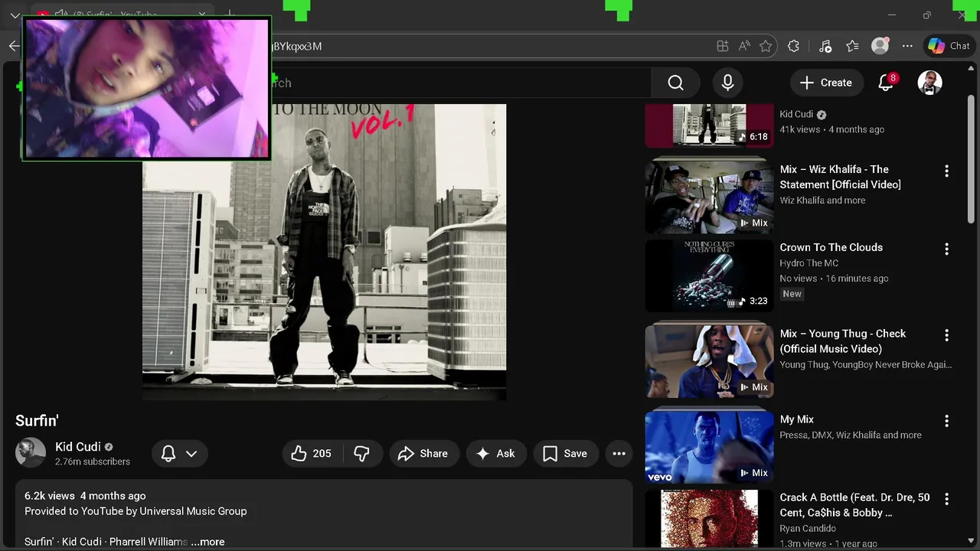
Task: Open browser tab search chevron
Action: (15, 15)
